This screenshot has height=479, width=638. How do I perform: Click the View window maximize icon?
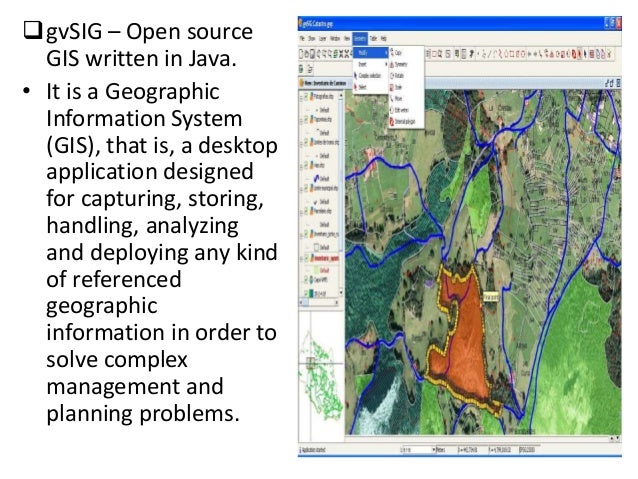point(611,83)
